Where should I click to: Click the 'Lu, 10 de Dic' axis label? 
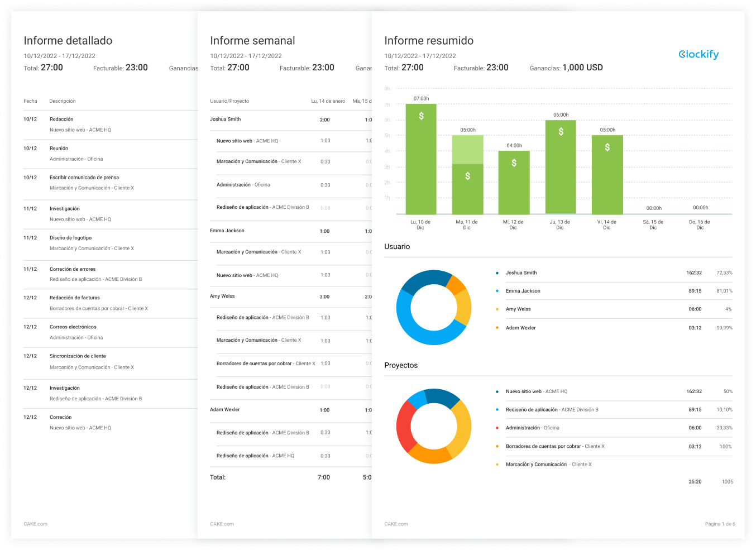click(420, 224)
